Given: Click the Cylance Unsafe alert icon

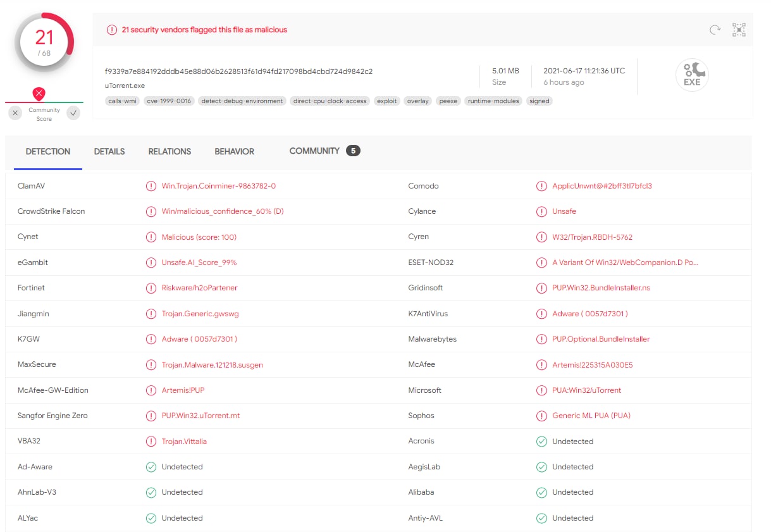Looking at the screenshot, I should coord(541,211).
